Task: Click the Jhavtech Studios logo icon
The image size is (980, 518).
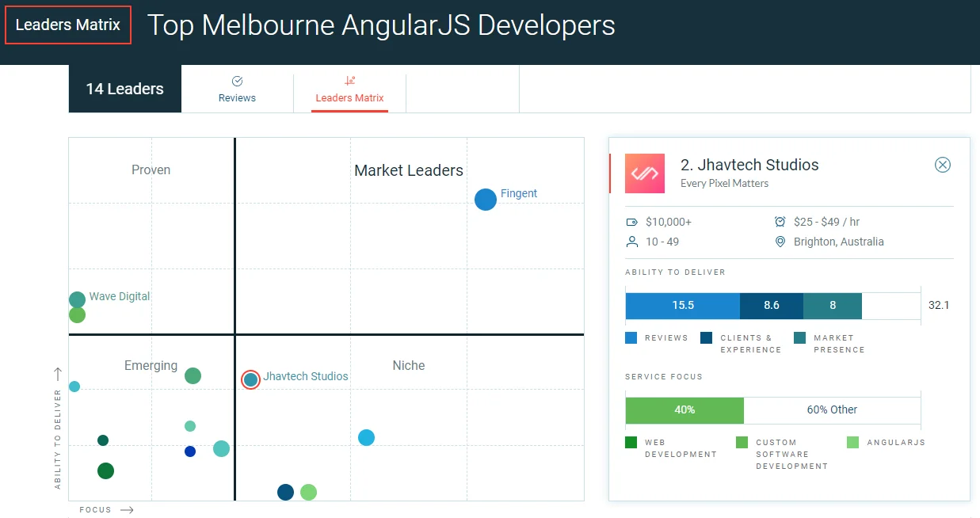Action: click(645, 173)
